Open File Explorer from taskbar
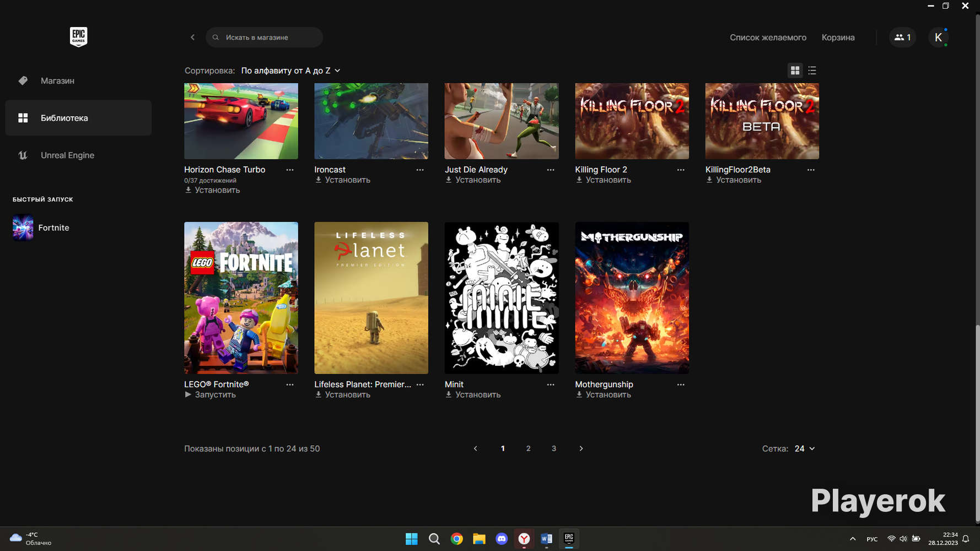This screenshot has height=551, width=980. click(x=479, y=539)
